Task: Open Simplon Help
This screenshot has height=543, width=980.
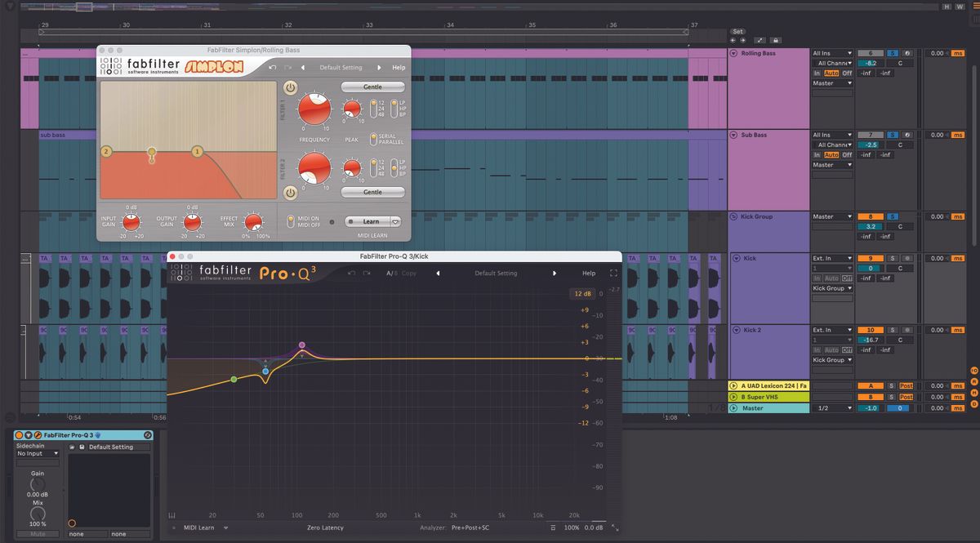Action: (399, 68)
